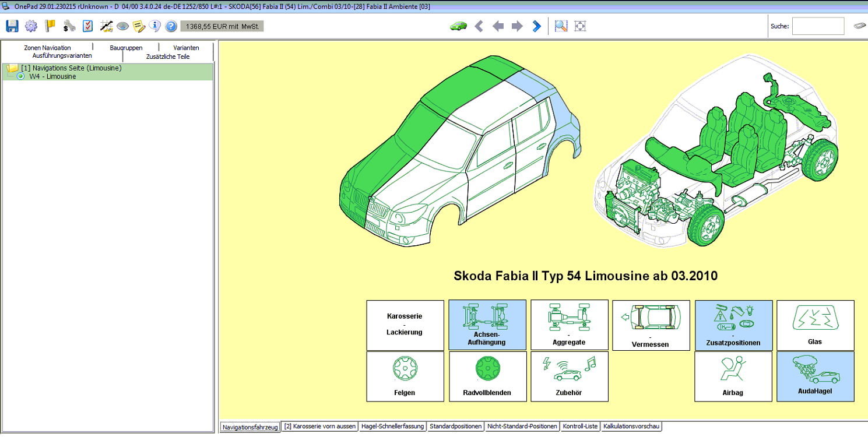
Task: Open the Zusätzliche Teile tab
Action: point(168,57)
